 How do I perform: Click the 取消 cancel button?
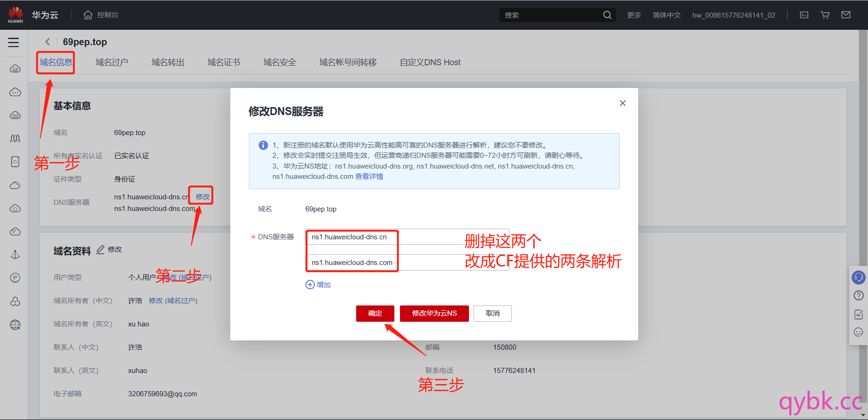click(x=493, y=313)
